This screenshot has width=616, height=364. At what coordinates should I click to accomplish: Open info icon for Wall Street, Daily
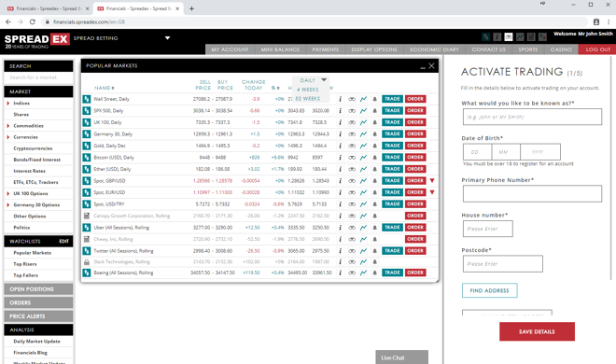click(x=341, y=99)
